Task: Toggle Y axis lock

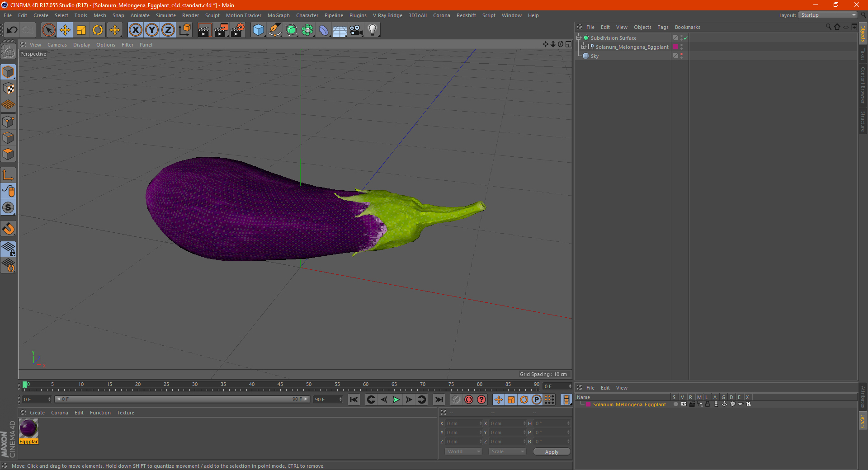Action: tap(152, 30)
